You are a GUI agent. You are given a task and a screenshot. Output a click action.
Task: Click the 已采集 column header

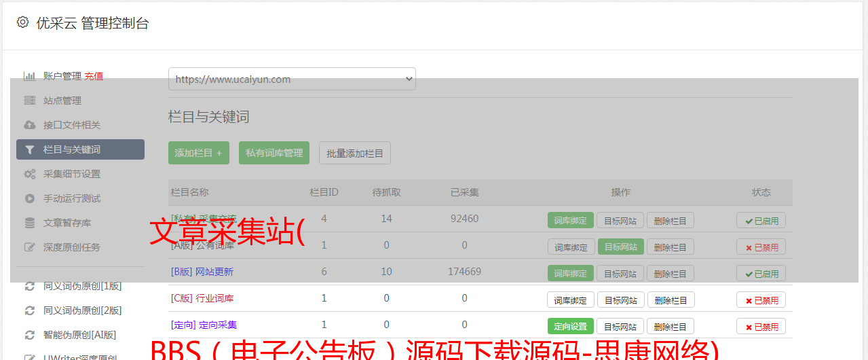[465, 192]
